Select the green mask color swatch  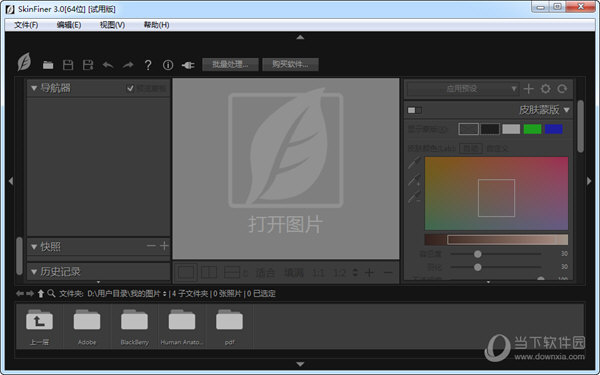coord(532,129)
